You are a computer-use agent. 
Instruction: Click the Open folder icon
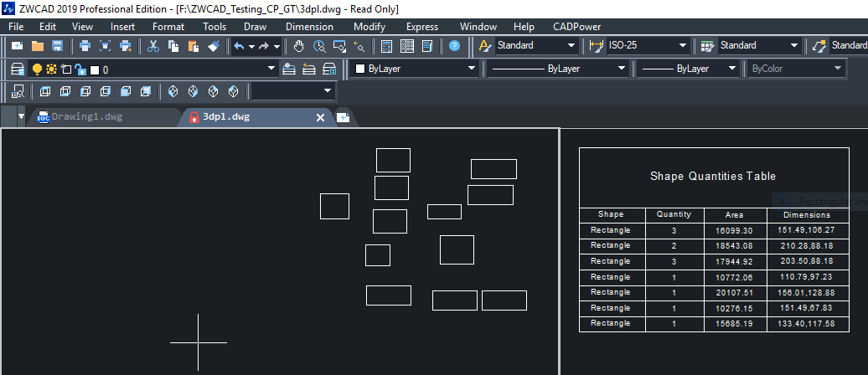pyautogui.click(x=37, y=46)
